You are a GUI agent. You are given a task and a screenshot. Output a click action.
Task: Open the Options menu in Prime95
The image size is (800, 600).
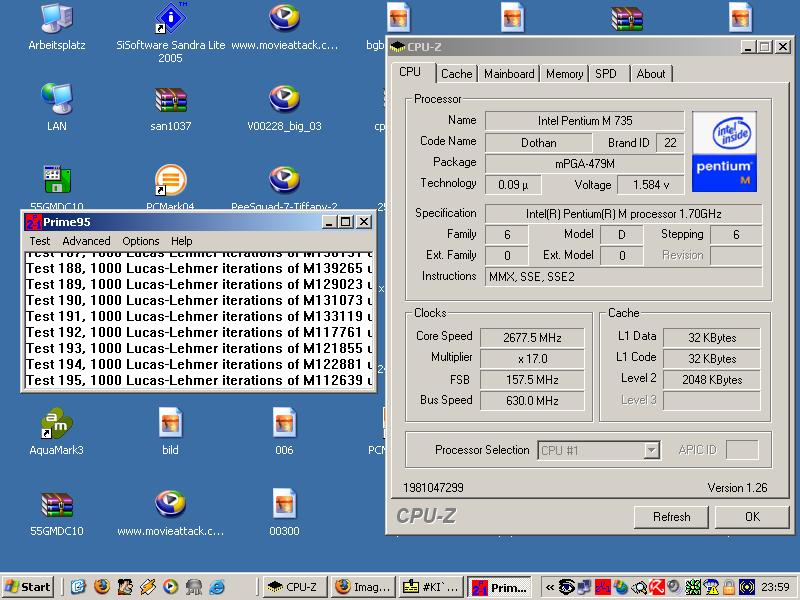(141, 241)
